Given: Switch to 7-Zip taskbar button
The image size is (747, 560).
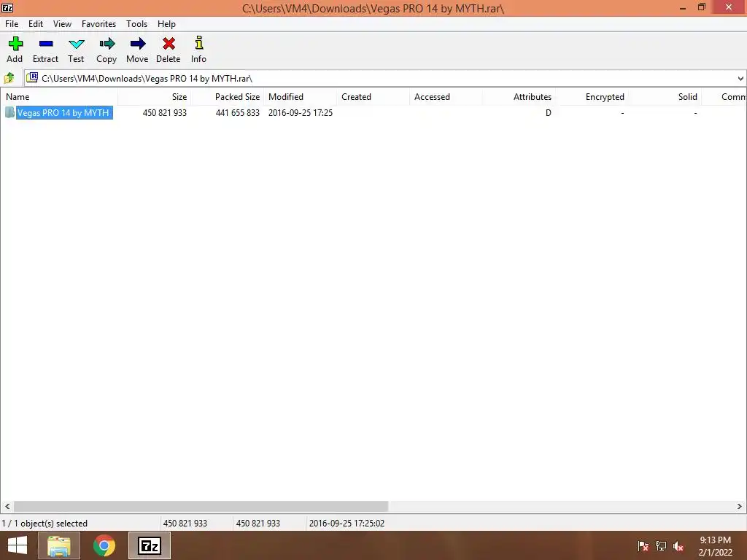Looking at the screenshot, I should [x=150, y=545].
